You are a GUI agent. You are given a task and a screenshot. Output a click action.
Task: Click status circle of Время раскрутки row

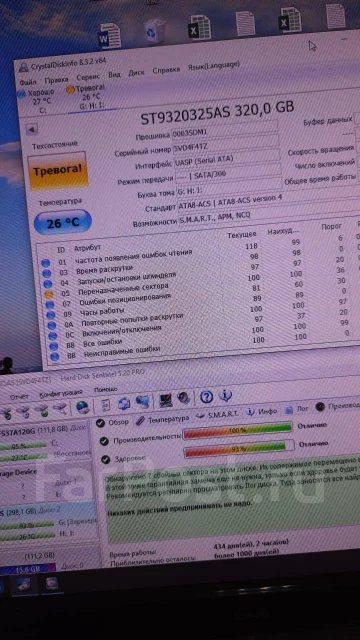pos(47,273)
